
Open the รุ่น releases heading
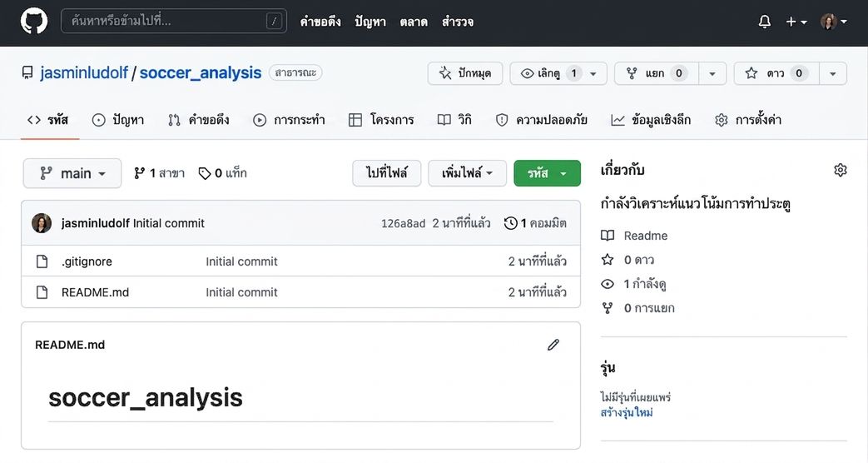608,368
